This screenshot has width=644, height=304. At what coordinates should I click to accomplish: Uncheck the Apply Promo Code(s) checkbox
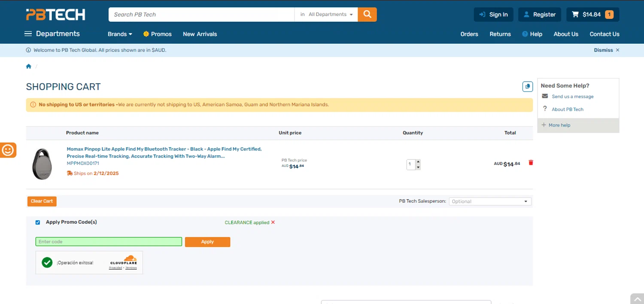[38, 222]
